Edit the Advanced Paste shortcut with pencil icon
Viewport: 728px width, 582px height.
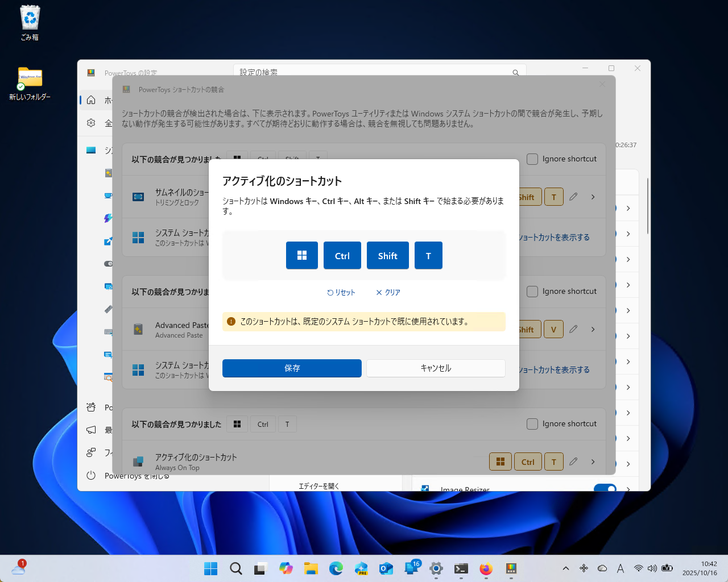pyautogui.click(x=573, y=329)
